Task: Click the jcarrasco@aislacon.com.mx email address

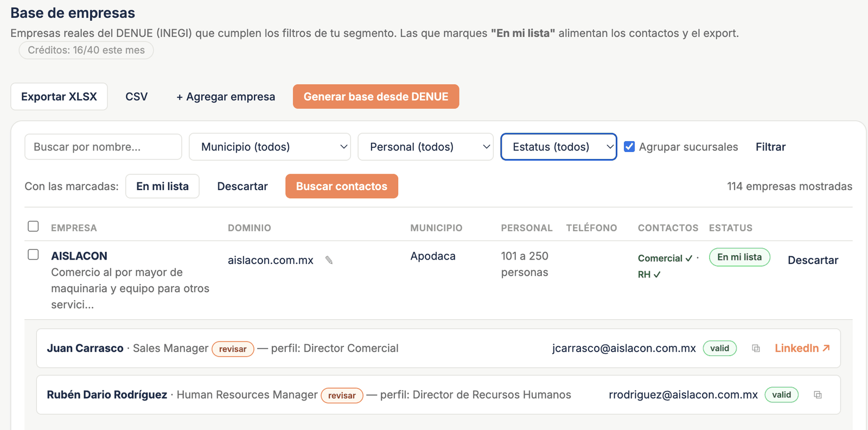Action: pos(624,348)
